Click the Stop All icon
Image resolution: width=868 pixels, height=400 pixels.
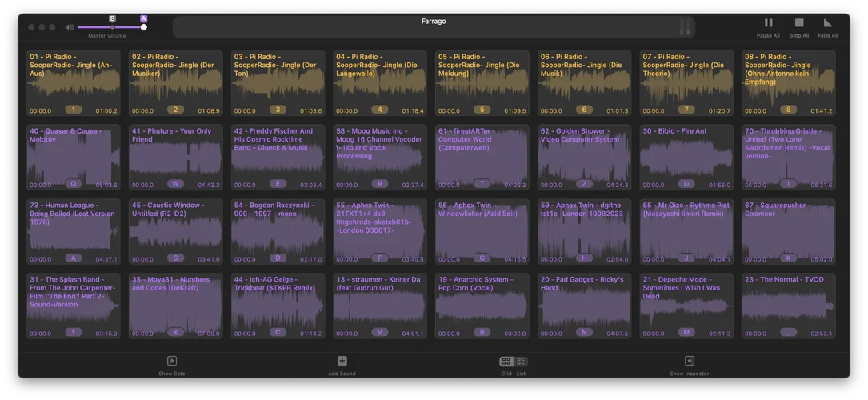(x=798, y=23)
